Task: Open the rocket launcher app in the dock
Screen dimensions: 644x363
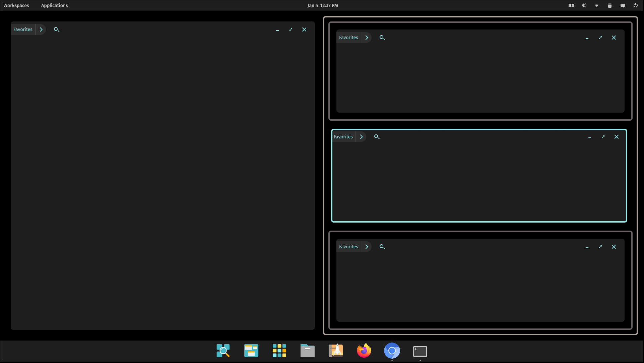Action: [336, 351]
